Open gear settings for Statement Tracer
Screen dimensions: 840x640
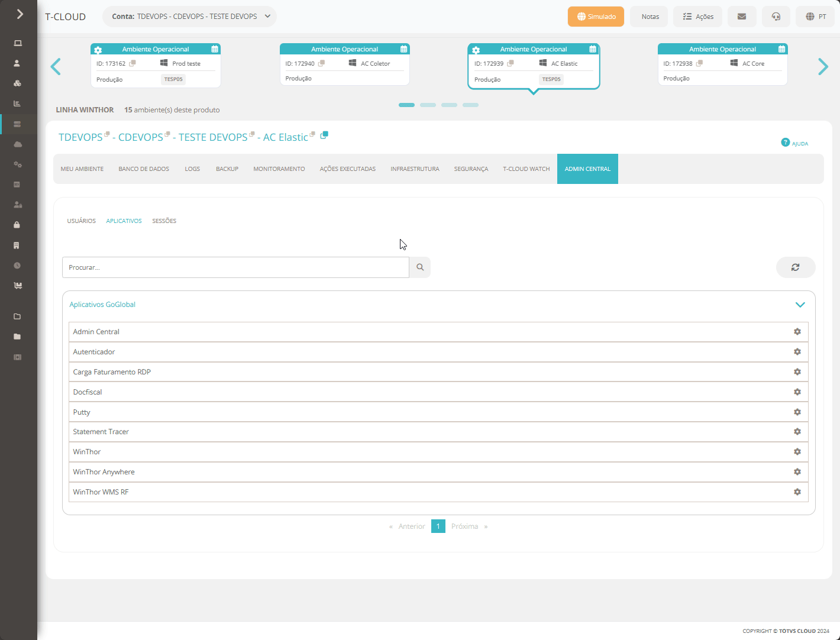pos(797,432)
